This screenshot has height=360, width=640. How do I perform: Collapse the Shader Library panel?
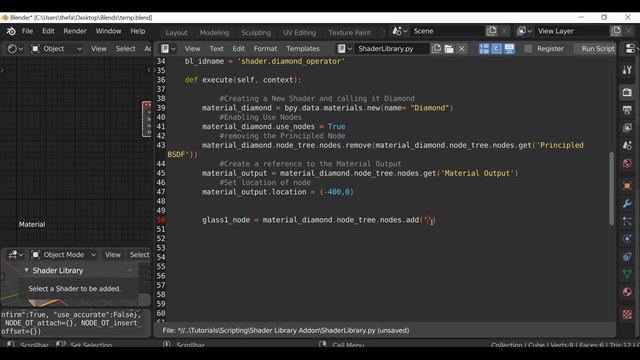point(27,270)
